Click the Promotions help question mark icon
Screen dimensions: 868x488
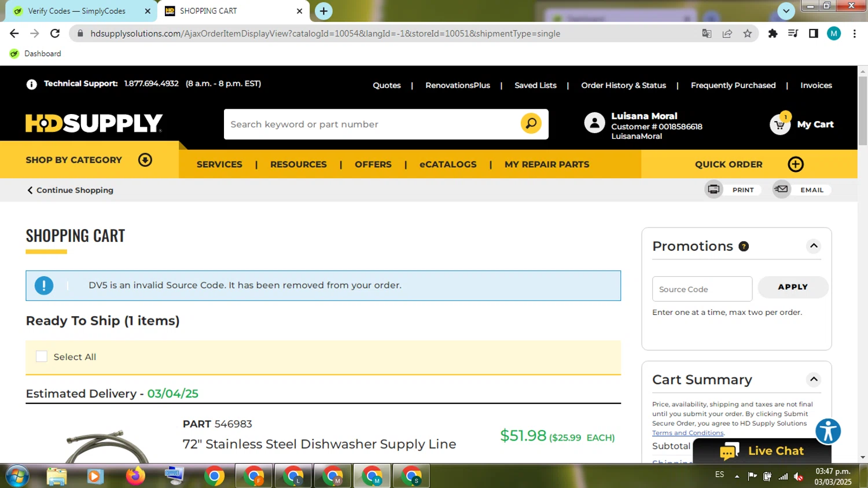click(744, 247)
